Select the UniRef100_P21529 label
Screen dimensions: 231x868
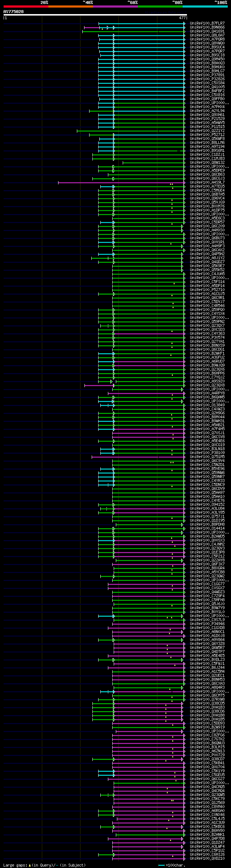click(x=207, y=119)
